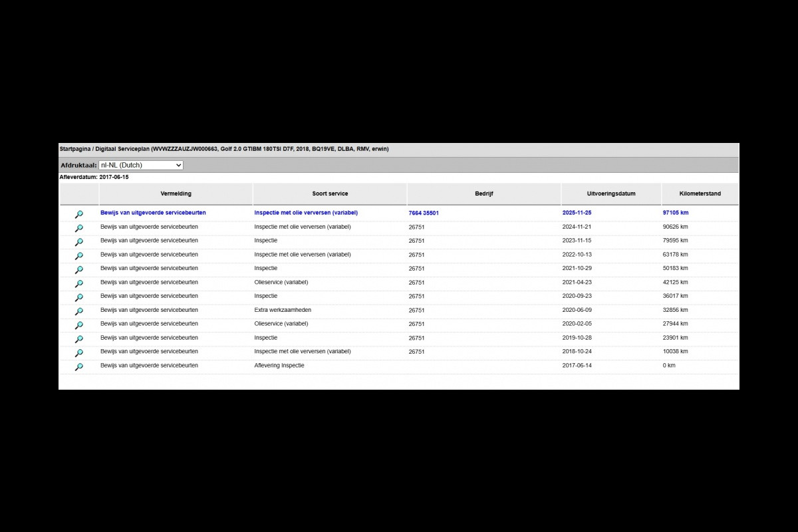
Task: Click the blue 7664 35501 company link
Action: [x=424, y=213]
